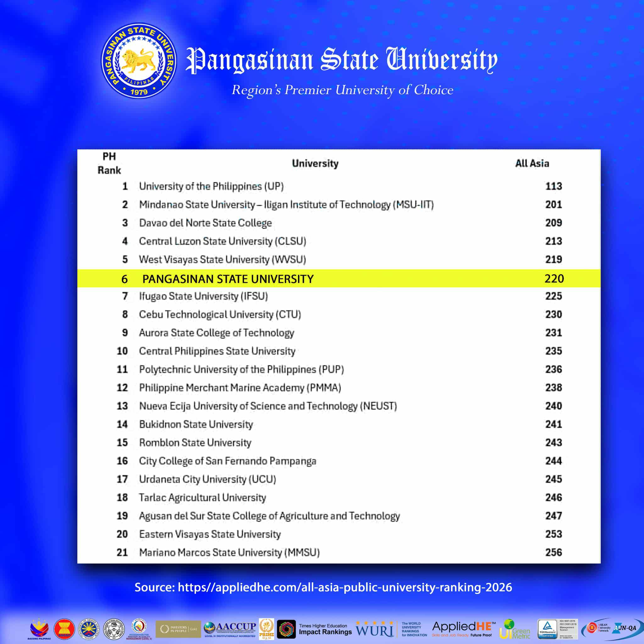The width and height of the screenshot is (644, 644).
Task: Click the WURI ranking logo
Action: (x=374, y=630)
